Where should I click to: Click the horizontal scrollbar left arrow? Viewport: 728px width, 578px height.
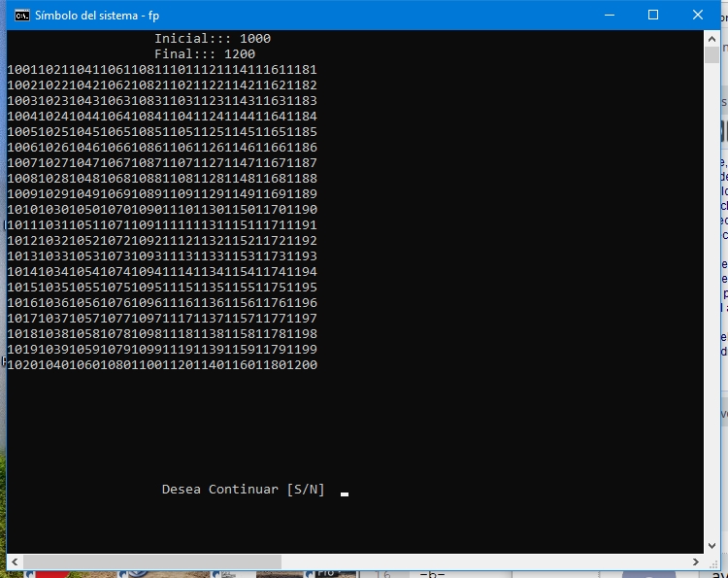[15, 561]
